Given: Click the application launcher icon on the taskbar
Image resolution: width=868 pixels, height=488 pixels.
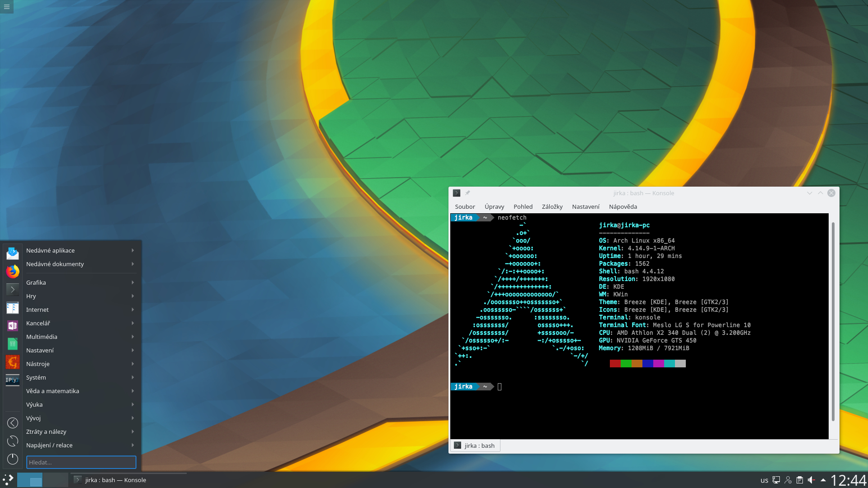Looking at the screenshot, I should click(8, 480).
